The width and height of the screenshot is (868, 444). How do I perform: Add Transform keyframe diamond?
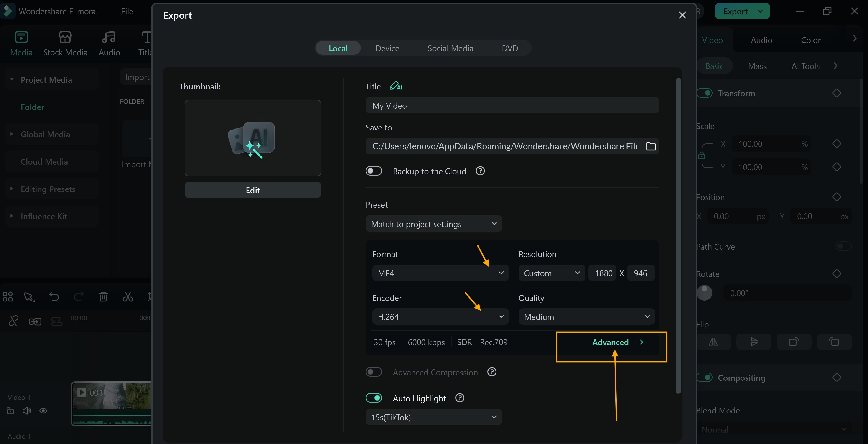(837, 93)
